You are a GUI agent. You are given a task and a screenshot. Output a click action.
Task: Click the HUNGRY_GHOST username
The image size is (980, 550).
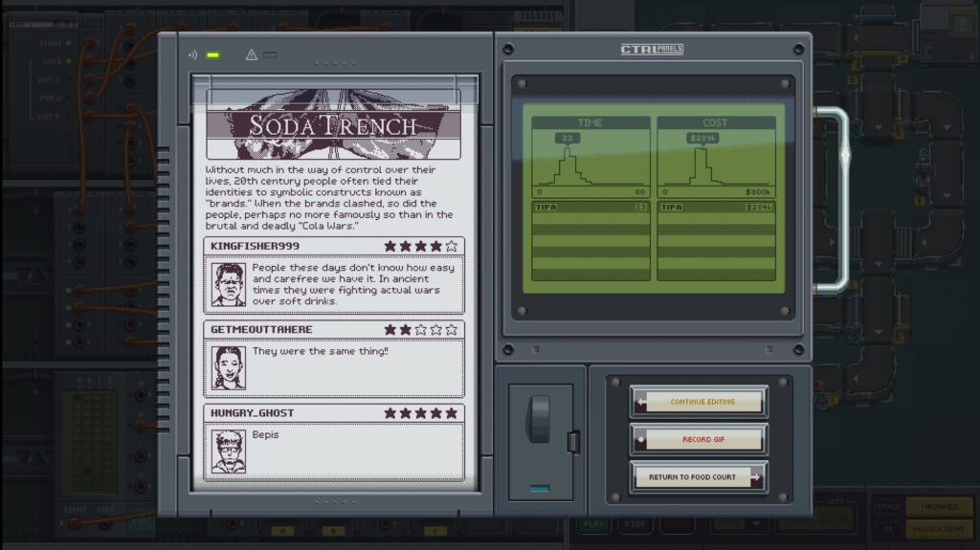252,413
